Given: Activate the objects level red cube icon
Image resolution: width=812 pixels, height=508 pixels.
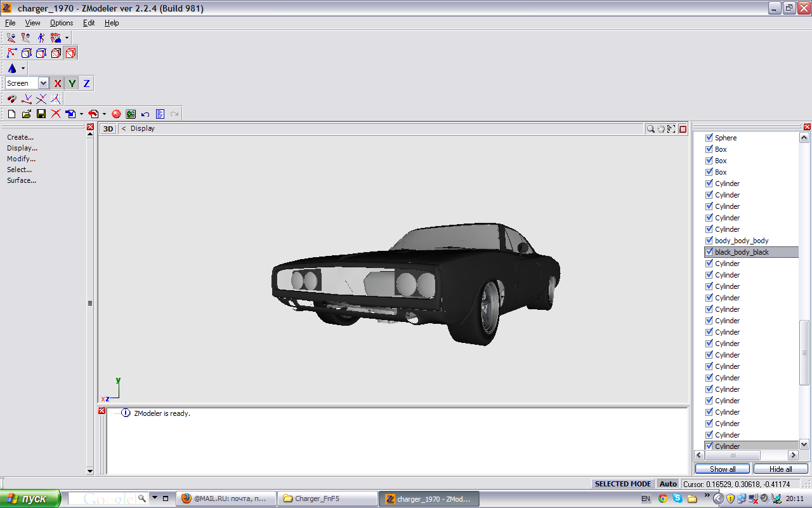Looking at the screenshot, I should (70, 53).
